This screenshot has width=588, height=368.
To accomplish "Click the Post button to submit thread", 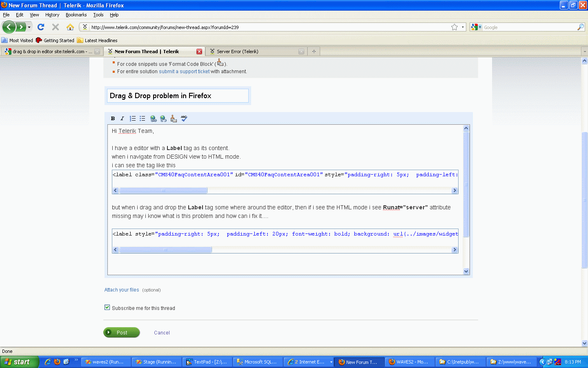I will click(122, 332).
